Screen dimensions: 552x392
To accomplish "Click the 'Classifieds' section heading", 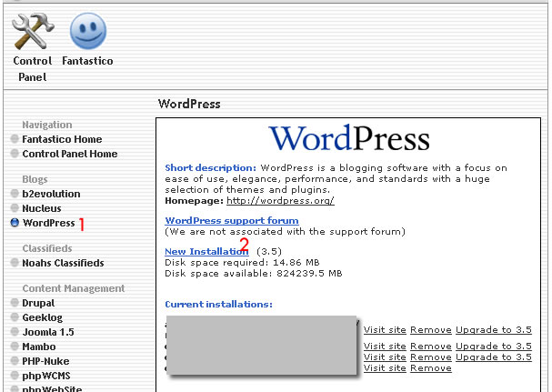I will 47,248.
